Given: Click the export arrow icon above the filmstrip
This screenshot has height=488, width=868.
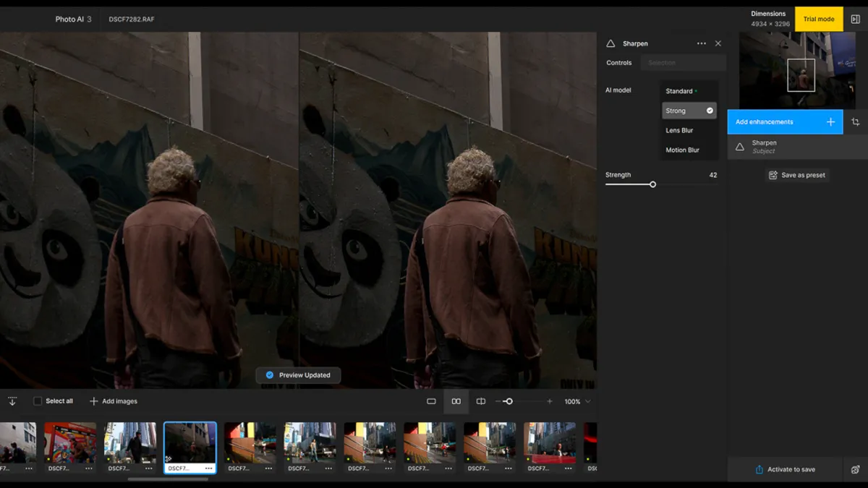Looking at the screenshot, I should coord(12,401).
